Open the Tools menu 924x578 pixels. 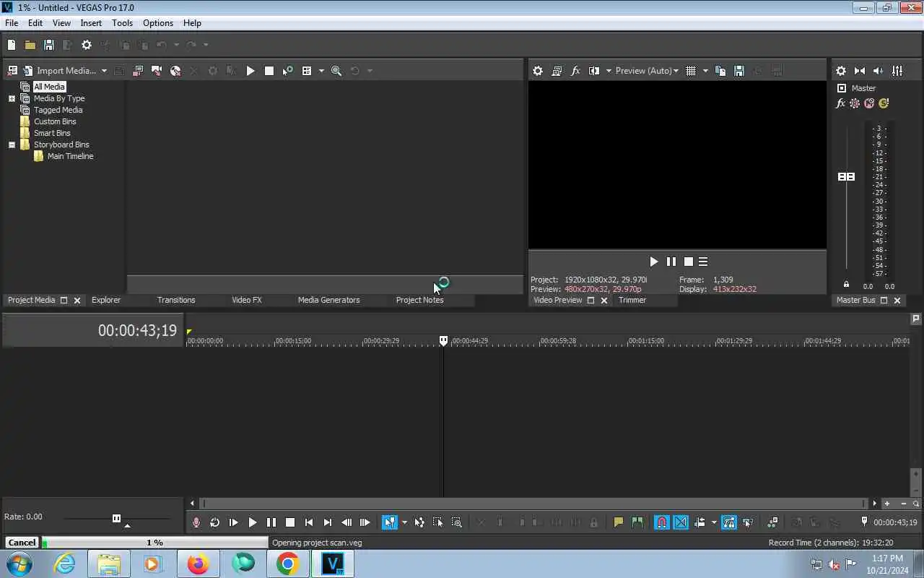122,23
